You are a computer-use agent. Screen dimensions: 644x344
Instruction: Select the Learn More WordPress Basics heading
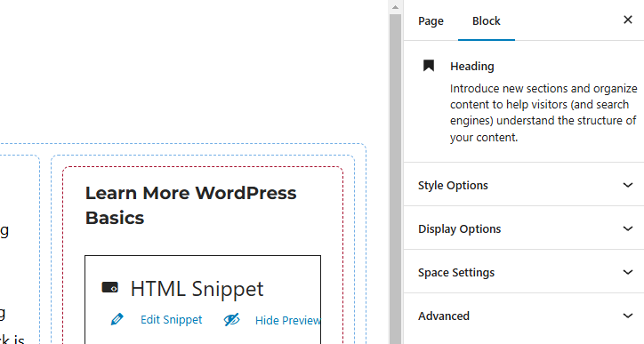point(190,205)
